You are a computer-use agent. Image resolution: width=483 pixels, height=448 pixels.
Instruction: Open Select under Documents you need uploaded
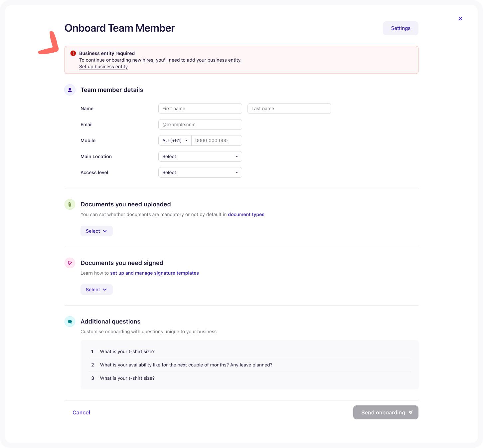pyautogui.click(x=96, y=231)
